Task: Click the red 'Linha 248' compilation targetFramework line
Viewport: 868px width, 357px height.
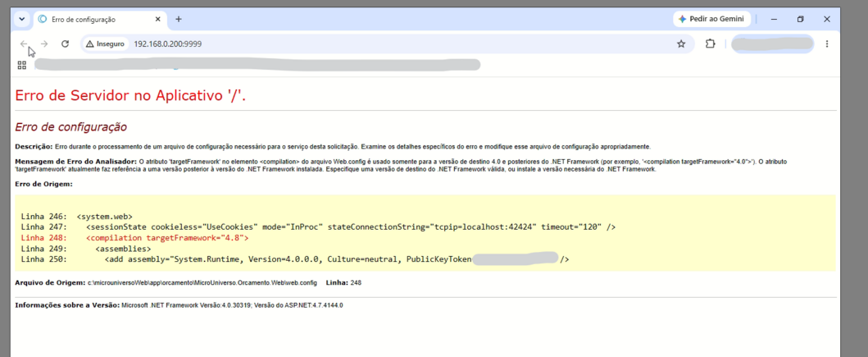Action: (135, 238)
